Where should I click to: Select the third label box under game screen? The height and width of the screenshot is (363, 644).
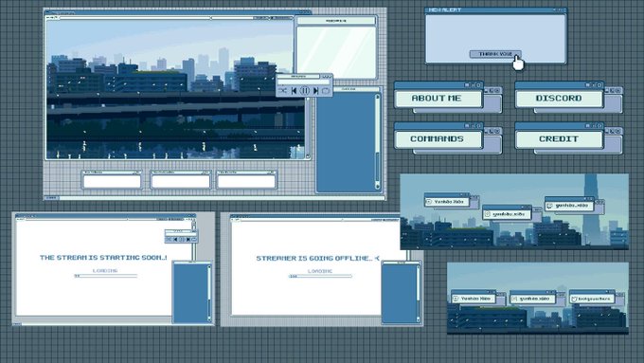point(246,181)
